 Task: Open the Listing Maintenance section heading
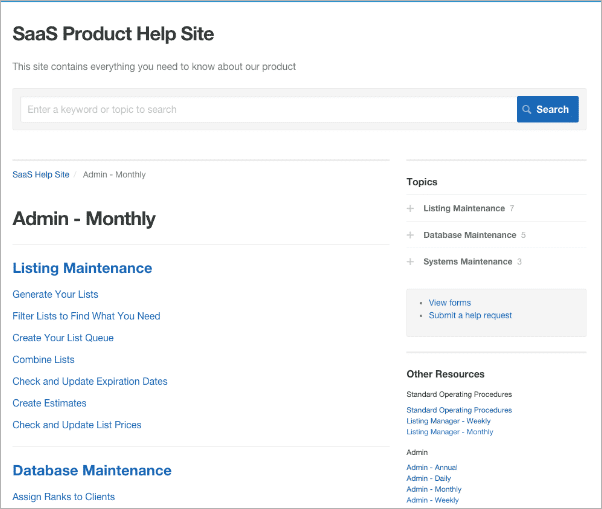click(82, 268)
